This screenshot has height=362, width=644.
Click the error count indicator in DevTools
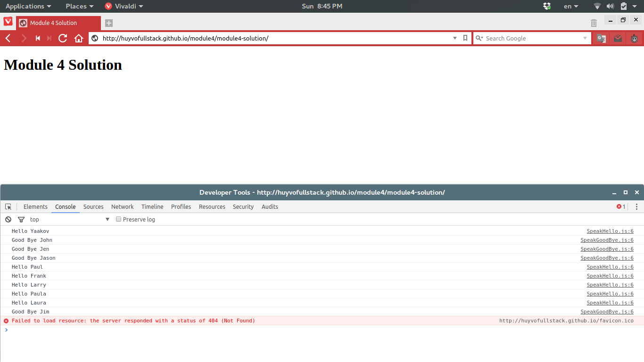[620, 206]
